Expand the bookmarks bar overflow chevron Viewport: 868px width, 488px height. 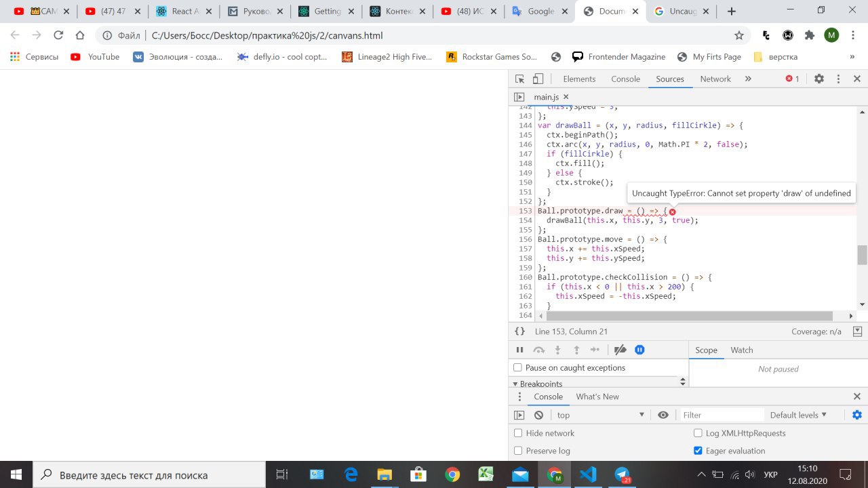(x=852, y=57)
